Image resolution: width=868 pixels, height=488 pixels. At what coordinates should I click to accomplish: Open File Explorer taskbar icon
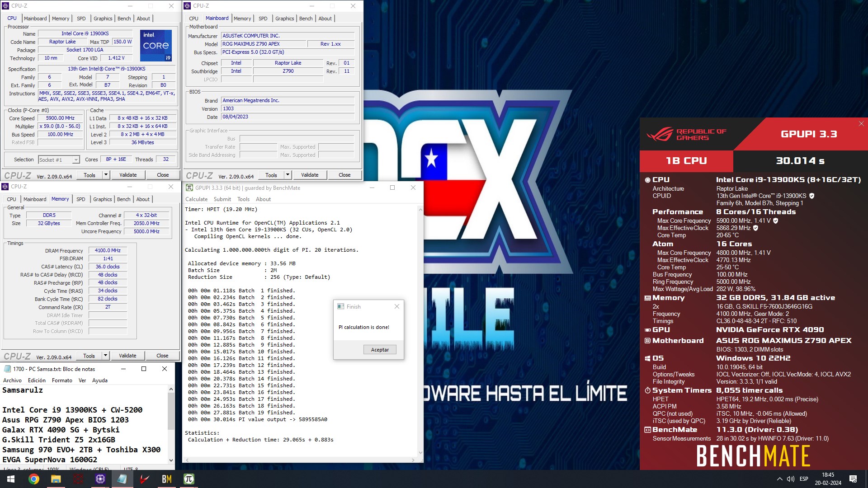coord(56,479)
